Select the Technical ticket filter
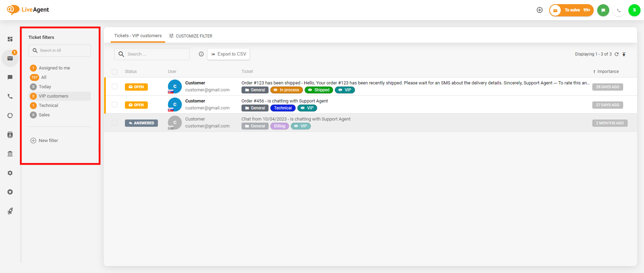644x273 pixels. point(48,106)
